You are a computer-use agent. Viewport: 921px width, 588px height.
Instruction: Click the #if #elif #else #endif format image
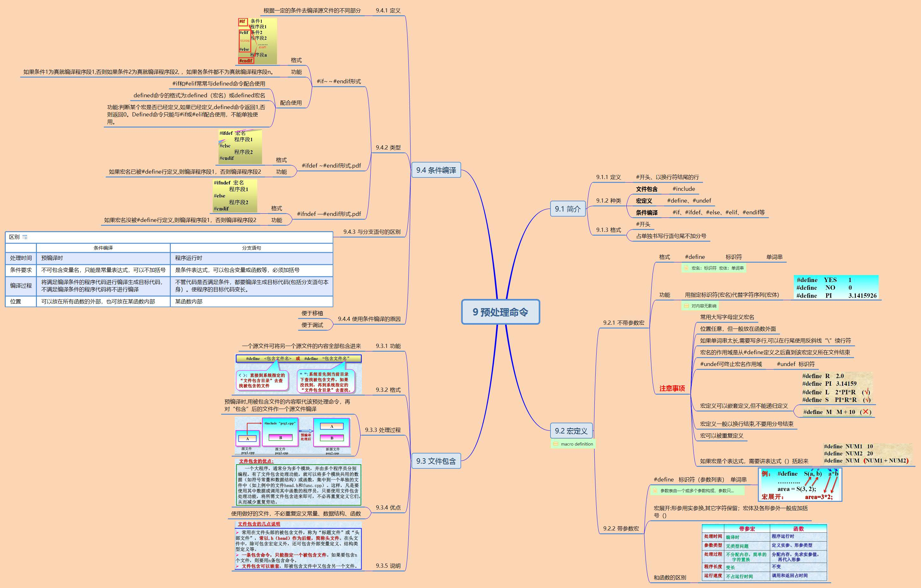[257, 41]
